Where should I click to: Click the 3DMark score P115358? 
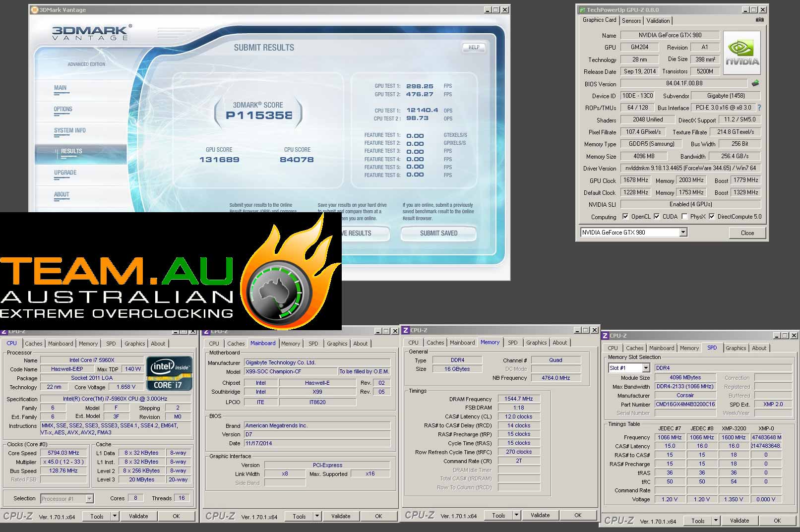259,116
